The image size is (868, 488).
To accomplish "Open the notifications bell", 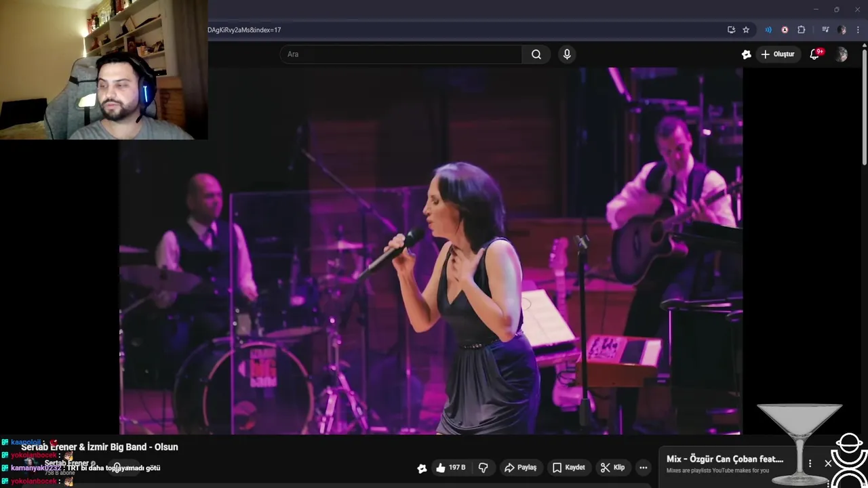I will 815,54.
